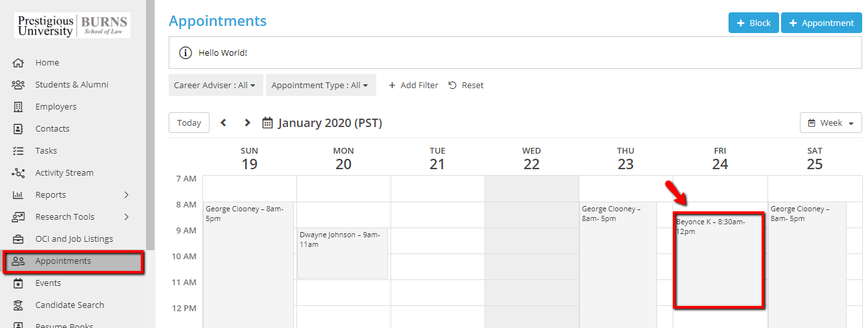The height and width of the screenshot is (328, 868).
Task: Click the Employers building icon
Action: 18,107
